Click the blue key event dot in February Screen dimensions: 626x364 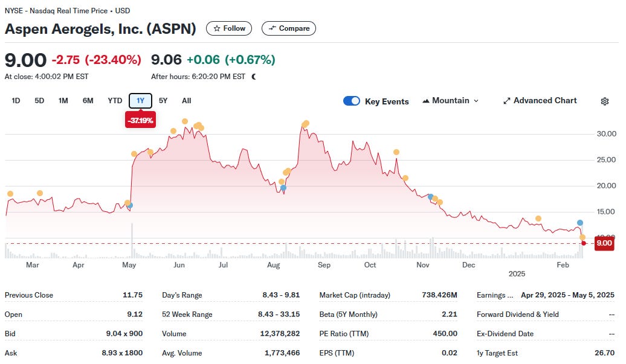click(x=579, y=223)
